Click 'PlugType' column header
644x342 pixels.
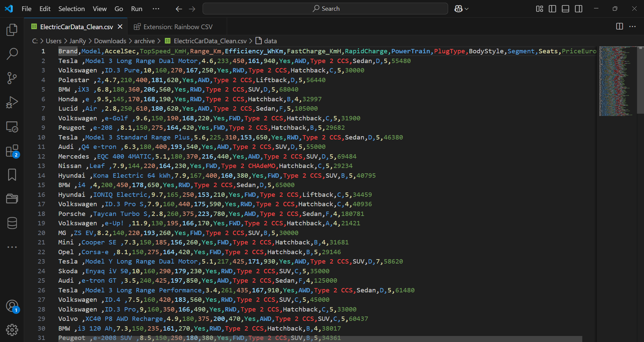click(449, 51)
